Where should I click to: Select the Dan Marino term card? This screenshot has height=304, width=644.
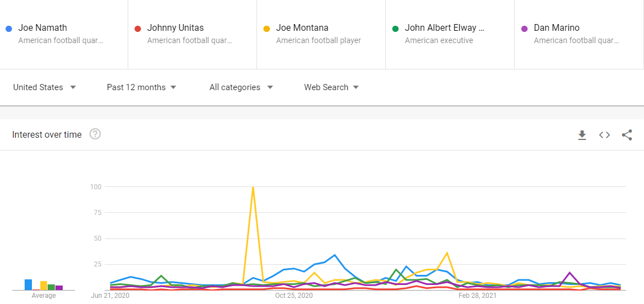point(579,34)
